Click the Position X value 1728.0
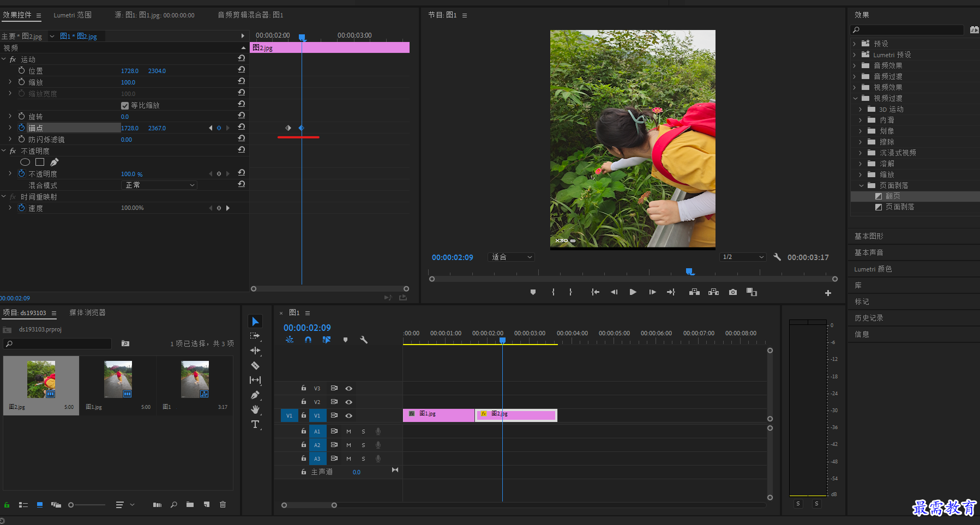This screenshot has width=980, height=525. pyautogui.click(x=130, y=71)
